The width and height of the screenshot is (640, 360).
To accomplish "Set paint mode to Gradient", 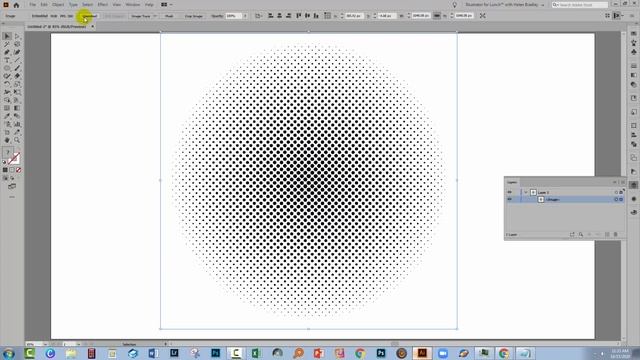I will click(12, 170).
